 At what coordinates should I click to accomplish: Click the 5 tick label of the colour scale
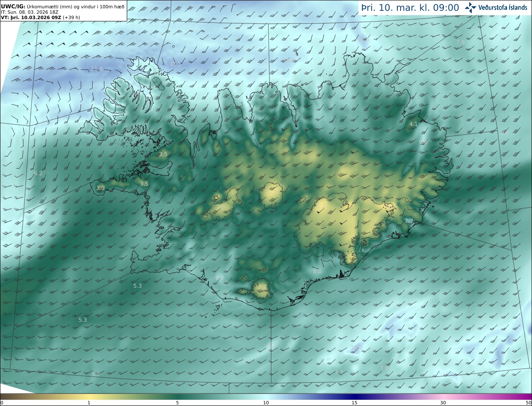pyautogui.click(x=177, y=403)
